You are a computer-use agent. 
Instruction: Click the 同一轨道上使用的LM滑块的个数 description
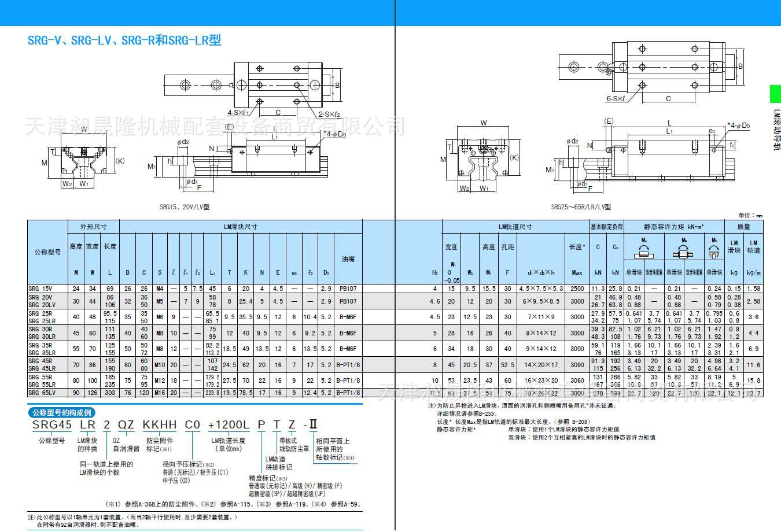[106, 468]
